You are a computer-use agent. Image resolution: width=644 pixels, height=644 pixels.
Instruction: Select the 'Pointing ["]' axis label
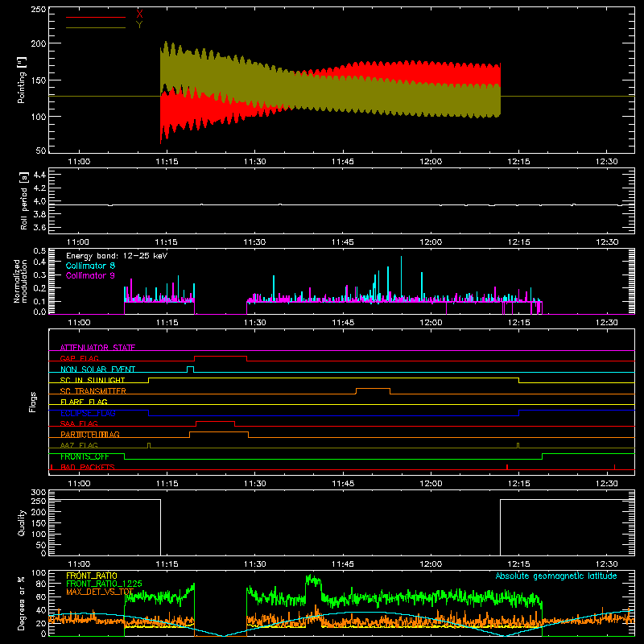(22, 80)
